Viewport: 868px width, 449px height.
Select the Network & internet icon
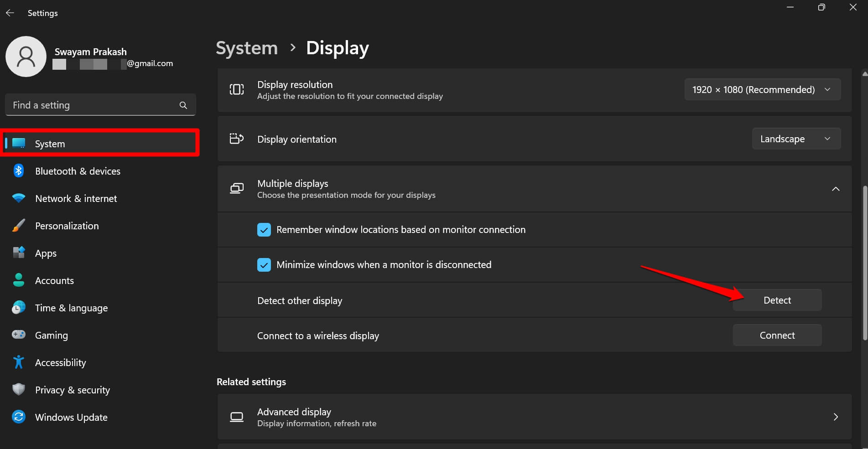tap(18, 198)
